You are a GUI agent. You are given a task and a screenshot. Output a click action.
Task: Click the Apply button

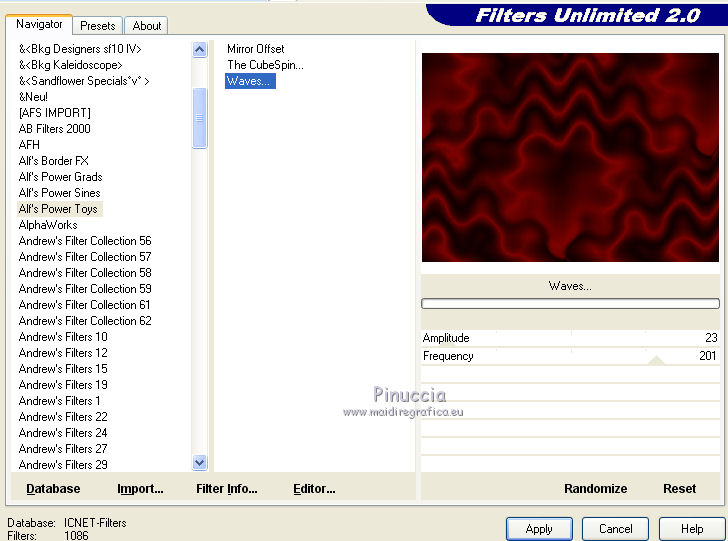click(x=539, y=529)
